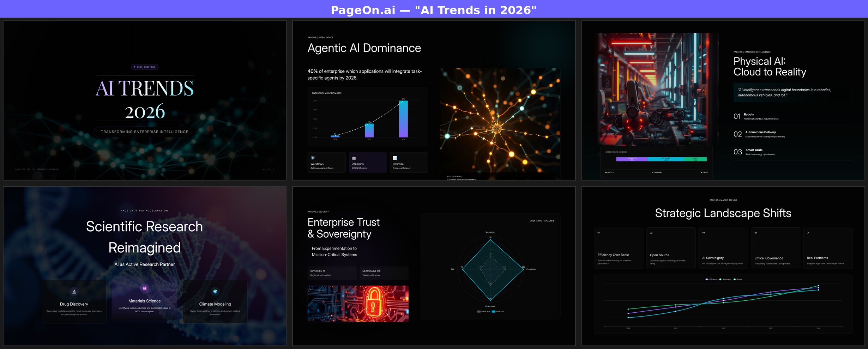
Task: Click the 2025 bar in adoption chart
Action: pos(369,130)
